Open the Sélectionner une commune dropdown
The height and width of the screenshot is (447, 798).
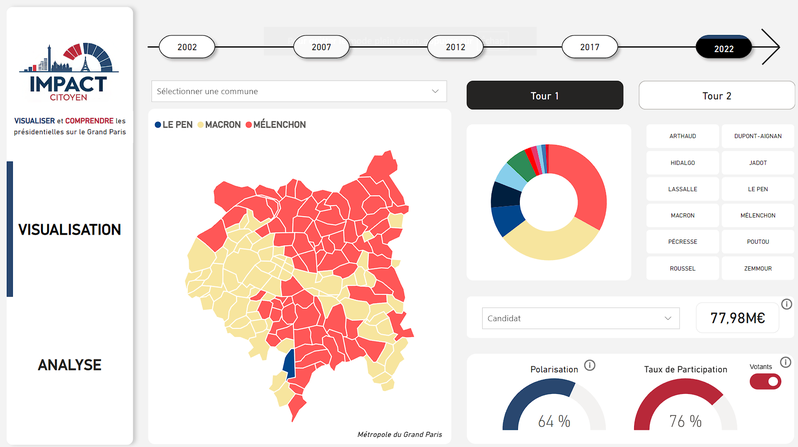pyautogui.click(x=299, y=91)
